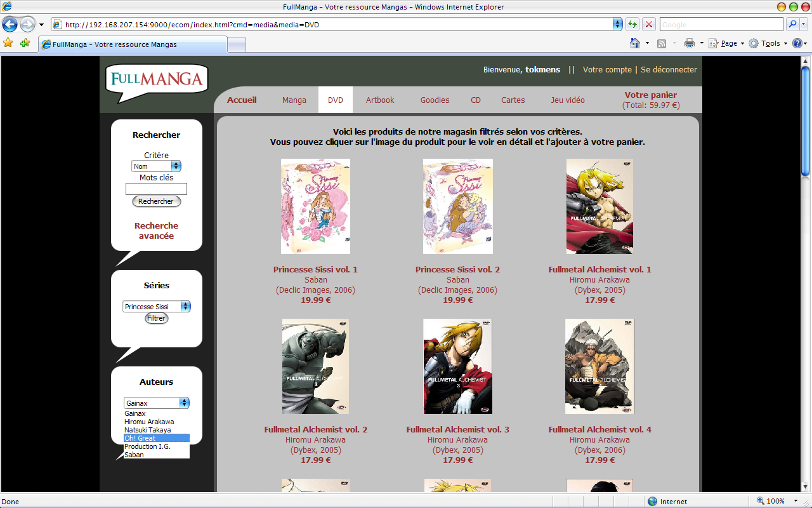
Task: Go to the Accueil tab
Action: [242, 100]
